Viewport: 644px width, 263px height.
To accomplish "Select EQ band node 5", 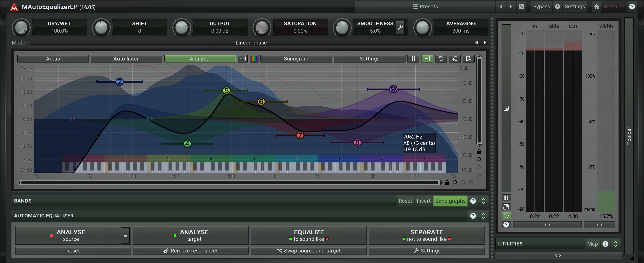I will click(x=226, y=91).
